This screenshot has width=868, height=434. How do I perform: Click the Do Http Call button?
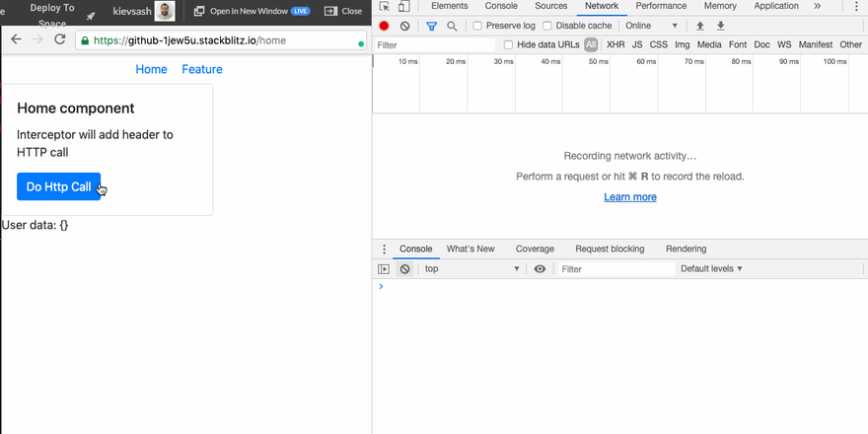(58, 186)
